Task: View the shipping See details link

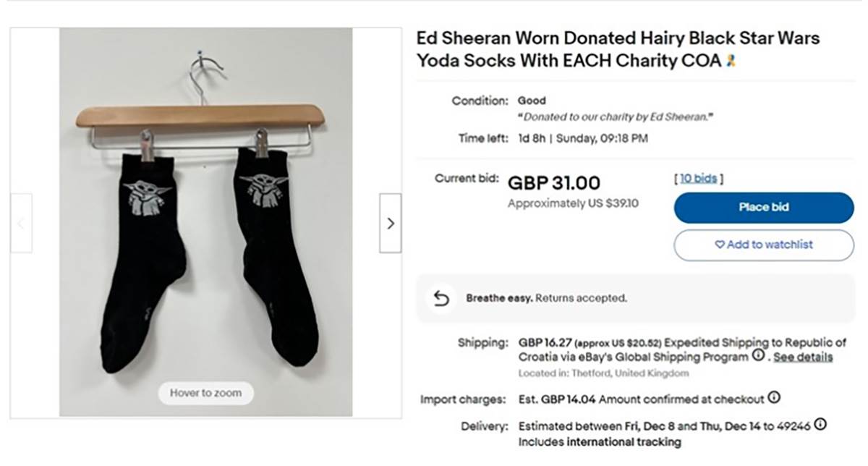Action: pos(803,357)
